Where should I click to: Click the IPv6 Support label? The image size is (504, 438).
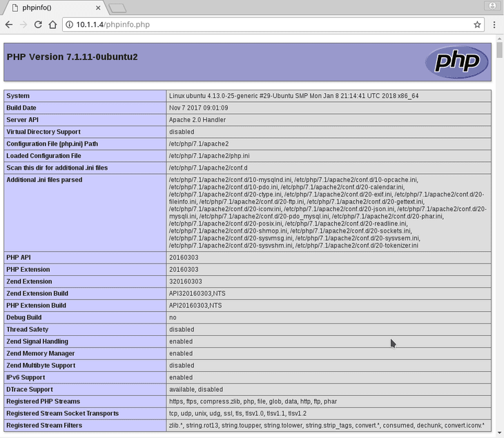pyautogui.click(x=26, y=377)
